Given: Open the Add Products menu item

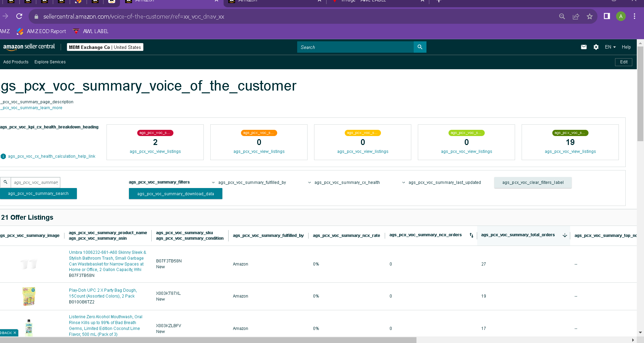Looking at the screenshot, I should [x=16, y=62].
